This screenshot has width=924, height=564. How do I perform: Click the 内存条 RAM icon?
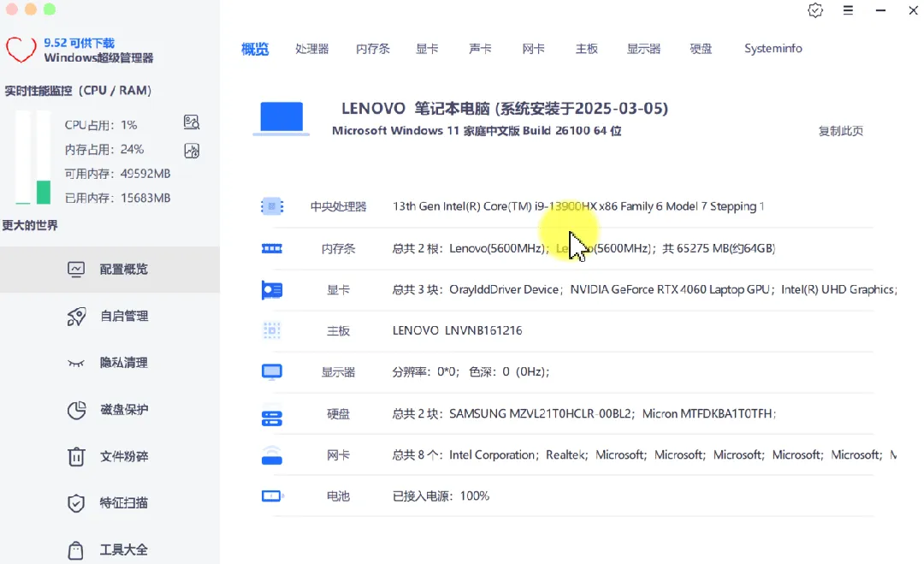click(x=272, y=249)
